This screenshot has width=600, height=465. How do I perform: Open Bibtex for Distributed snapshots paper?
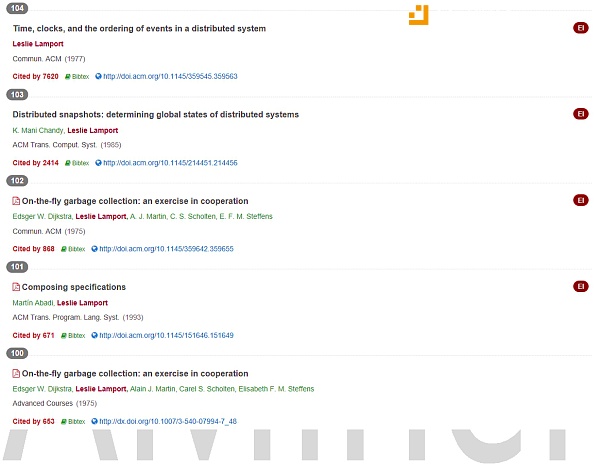[x=77, y=163]
